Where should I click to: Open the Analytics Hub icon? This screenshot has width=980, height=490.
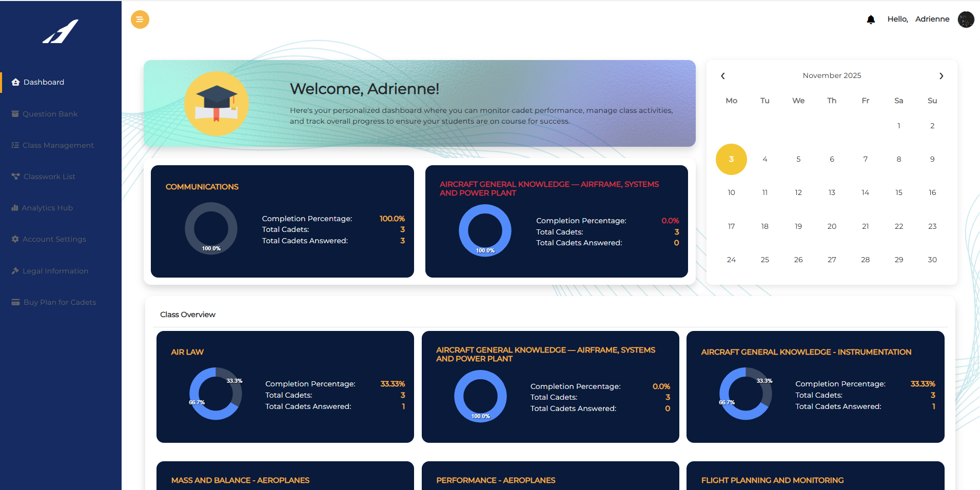click(15, 207)
